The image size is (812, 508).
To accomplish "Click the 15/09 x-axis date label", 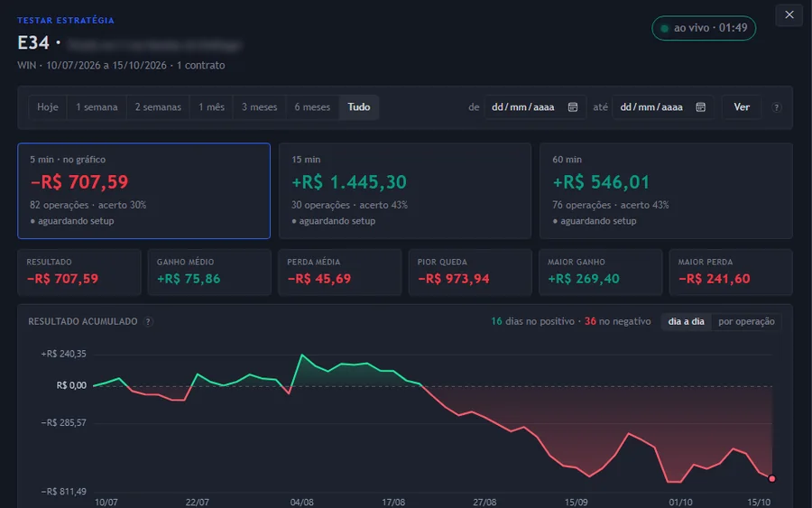I will click(576, 503).
